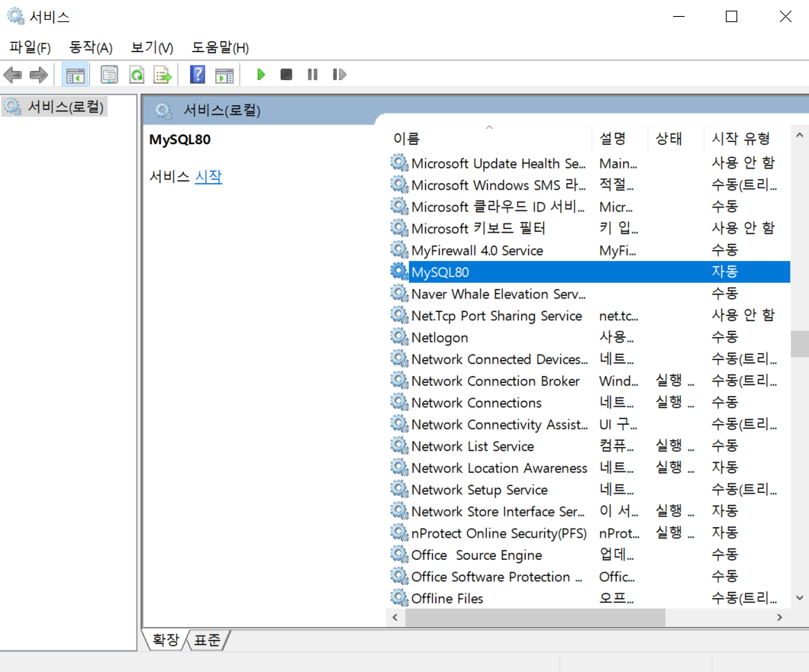The height and width of the screenshot is (672, 809).
Task: Click the vertical scrollbar down arrow
Action: (x=799, y=598)
